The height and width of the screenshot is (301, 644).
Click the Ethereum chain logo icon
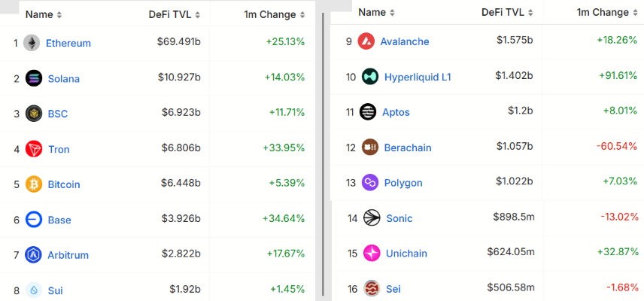pos(32,43)
